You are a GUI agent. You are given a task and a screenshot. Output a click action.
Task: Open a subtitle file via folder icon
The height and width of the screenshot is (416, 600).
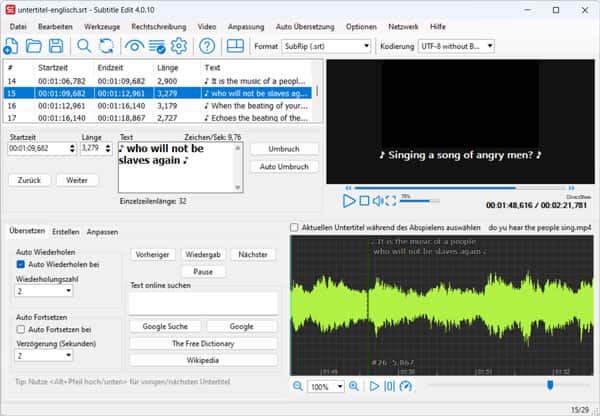pos(33,46)
